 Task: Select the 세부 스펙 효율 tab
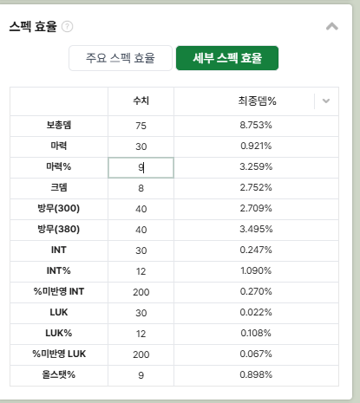pyautogui.click(x=227, y=58)
